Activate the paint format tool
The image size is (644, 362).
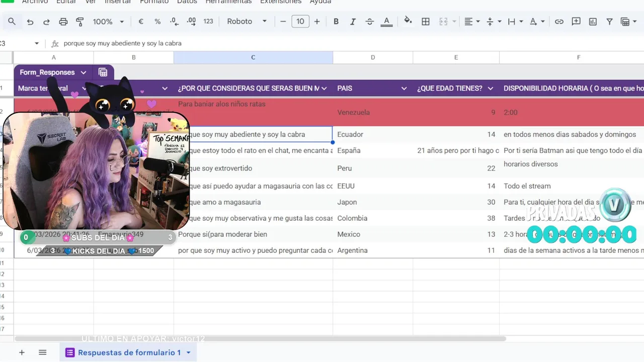point(79,22)
